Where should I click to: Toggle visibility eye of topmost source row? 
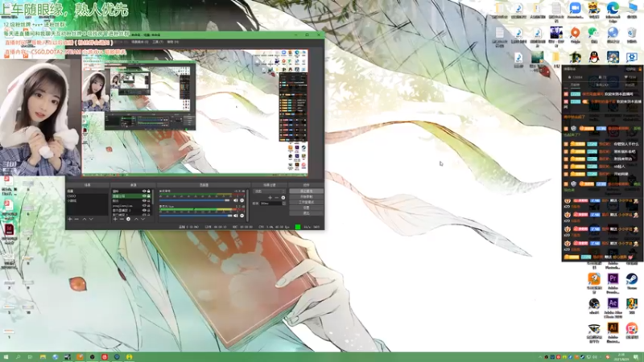click(144, 191)
